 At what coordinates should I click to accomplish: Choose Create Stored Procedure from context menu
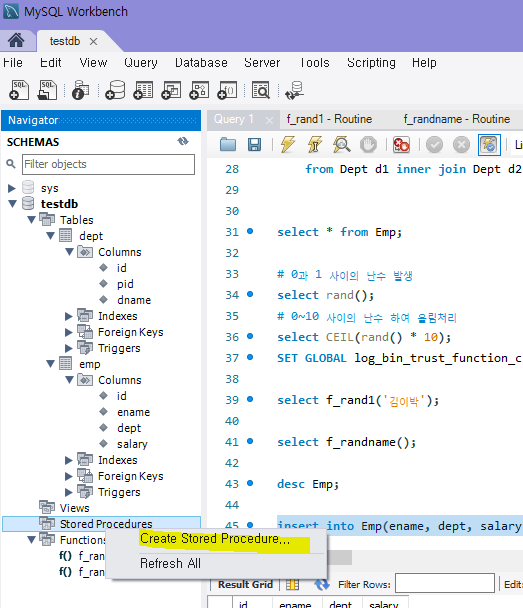point(216,539)
